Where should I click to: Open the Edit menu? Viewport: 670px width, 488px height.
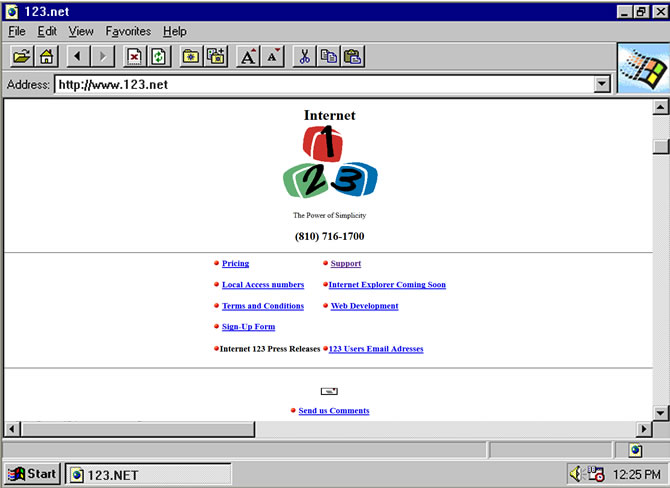pyautogui.click(x=47, y=32)
